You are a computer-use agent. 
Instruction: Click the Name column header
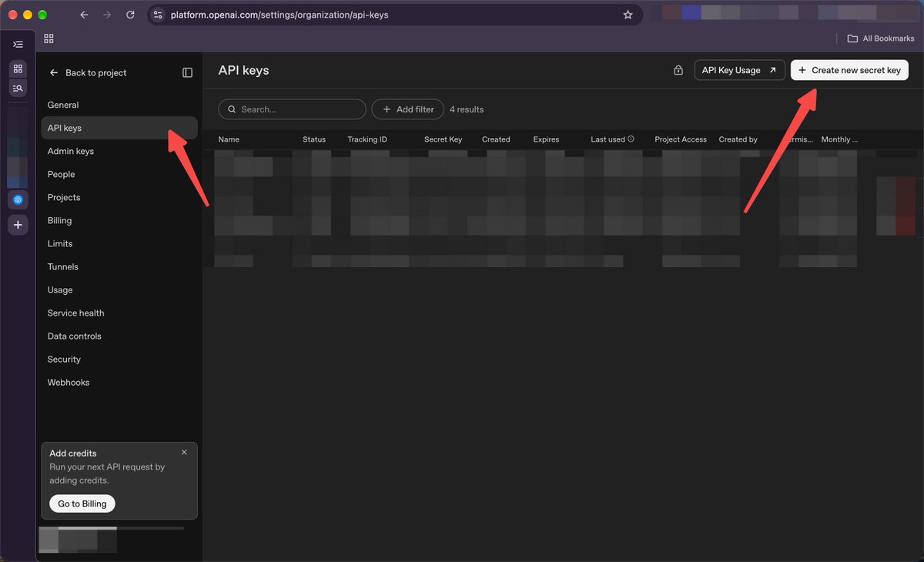(x=229, y=139)
